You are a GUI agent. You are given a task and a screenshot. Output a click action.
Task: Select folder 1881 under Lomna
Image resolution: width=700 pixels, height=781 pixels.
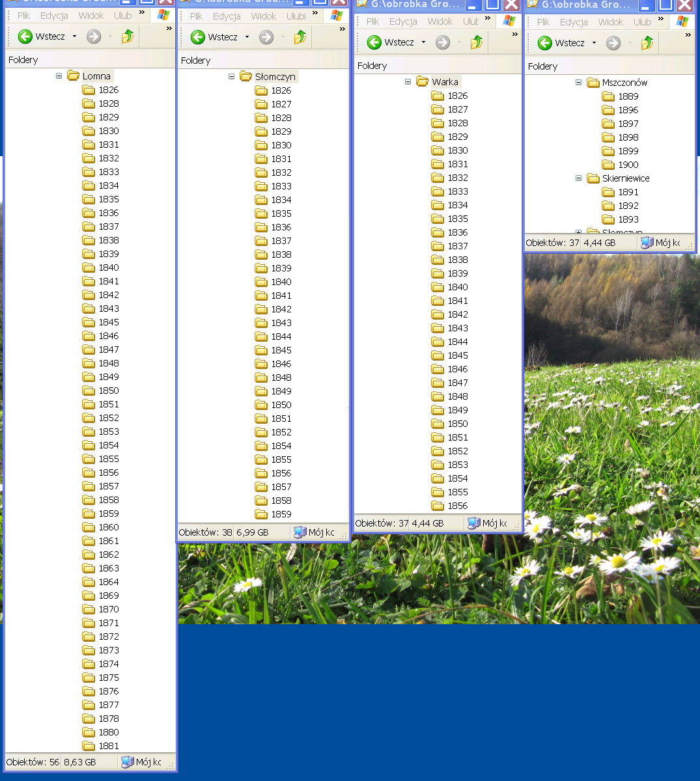coord(108,746)
